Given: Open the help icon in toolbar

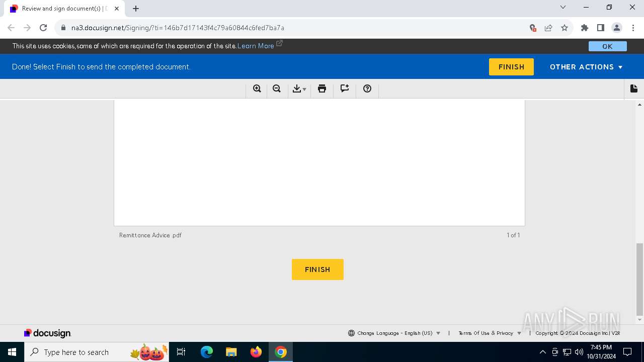Looking at the screenshot, I should click(367, 88).
